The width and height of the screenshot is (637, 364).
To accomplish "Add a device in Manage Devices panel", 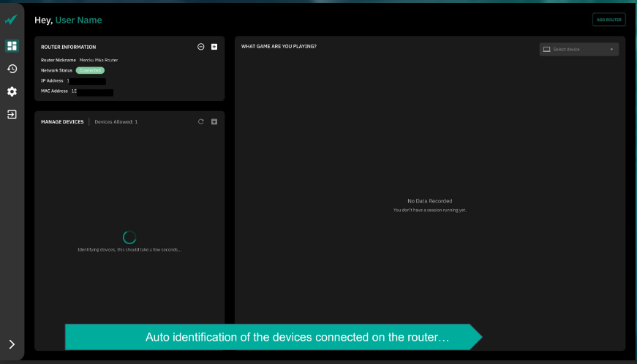I will click(214, 121).
